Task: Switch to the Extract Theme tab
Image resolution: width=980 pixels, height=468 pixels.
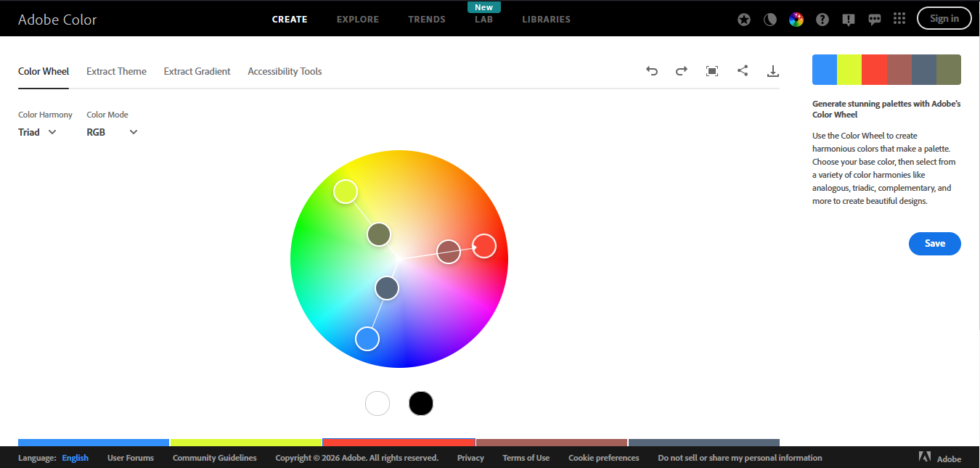Action: 116,71
